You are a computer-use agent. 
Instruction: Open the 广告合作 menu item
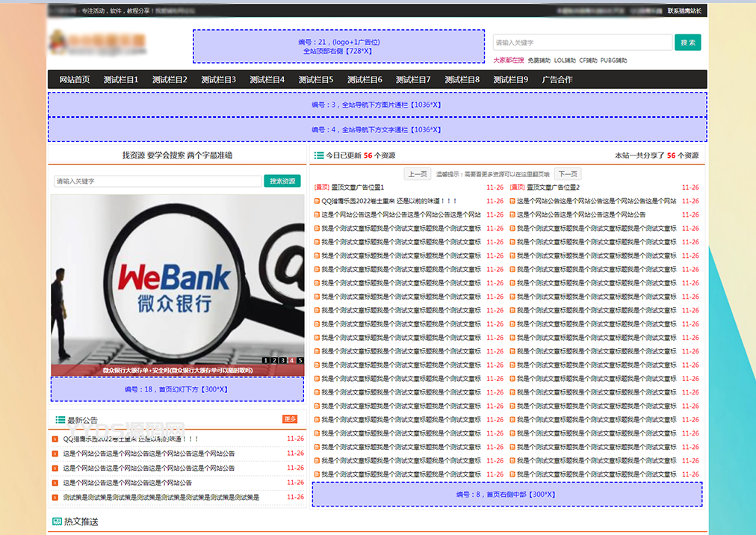[557, 79]
